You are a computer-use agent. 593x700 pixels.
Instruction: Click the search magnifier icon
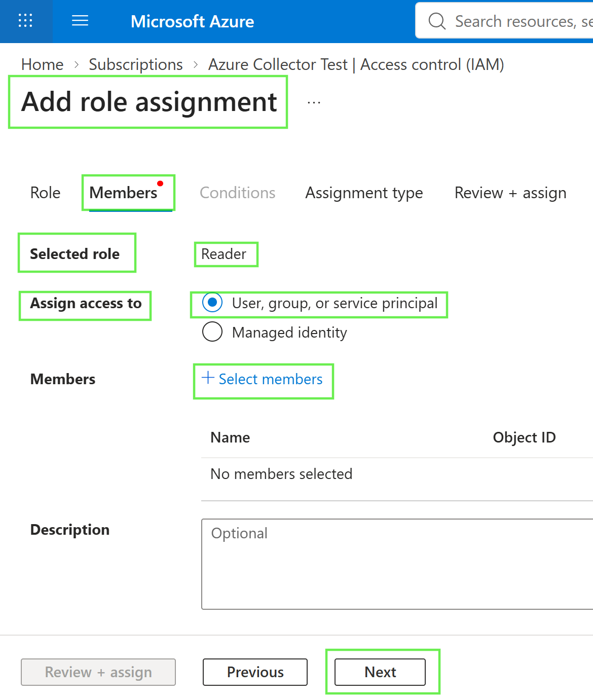pyautogui.click(x=437, y=21)
